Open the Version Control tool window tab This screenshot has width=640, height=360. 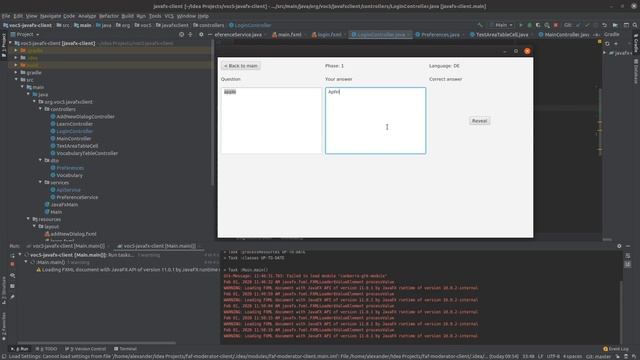coord(86,349)
